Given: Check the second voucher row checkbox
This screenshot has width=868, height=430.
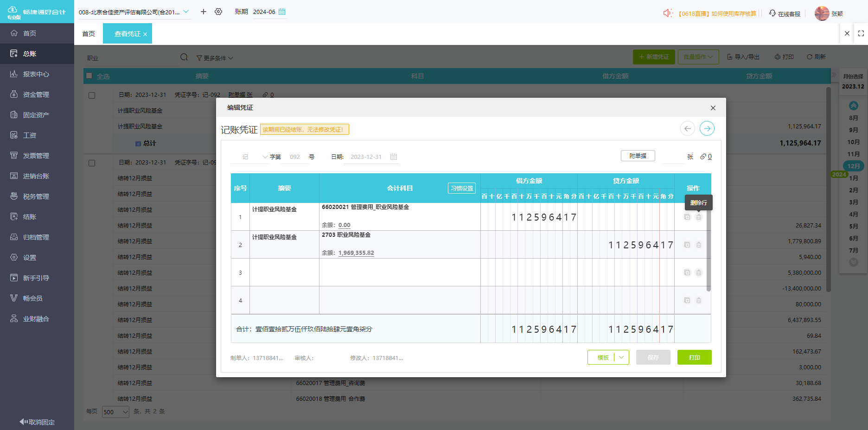Looking at the screenshot, I should coord(92,163).
